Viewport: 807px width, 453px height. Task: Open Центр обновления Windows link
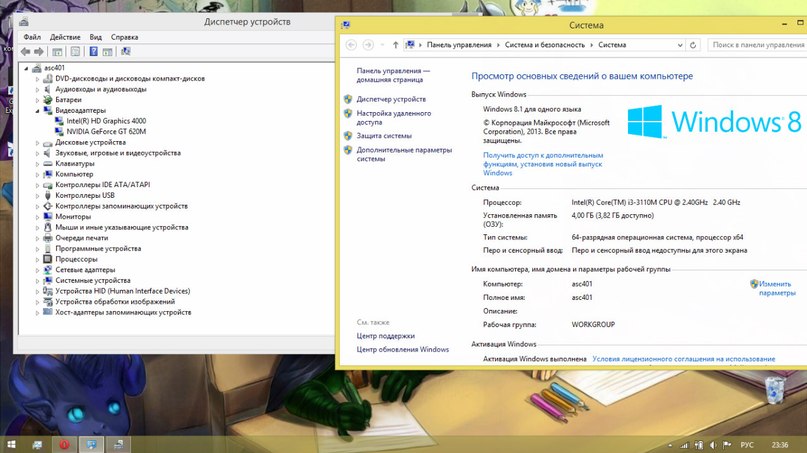pyautogui.click(x=402, y=349)
